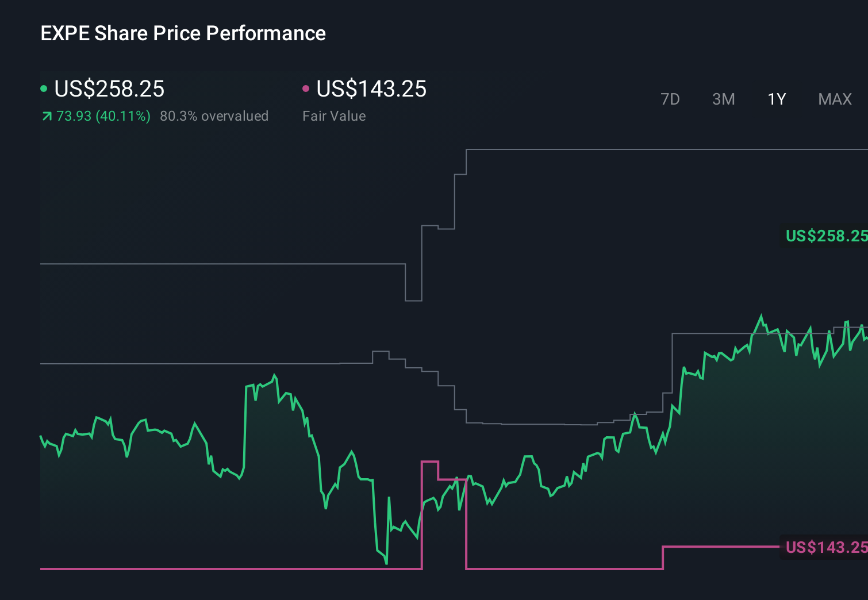Click the 73.93 (40.11%) gain figure

pyautogui.click(x=103, y=116)
